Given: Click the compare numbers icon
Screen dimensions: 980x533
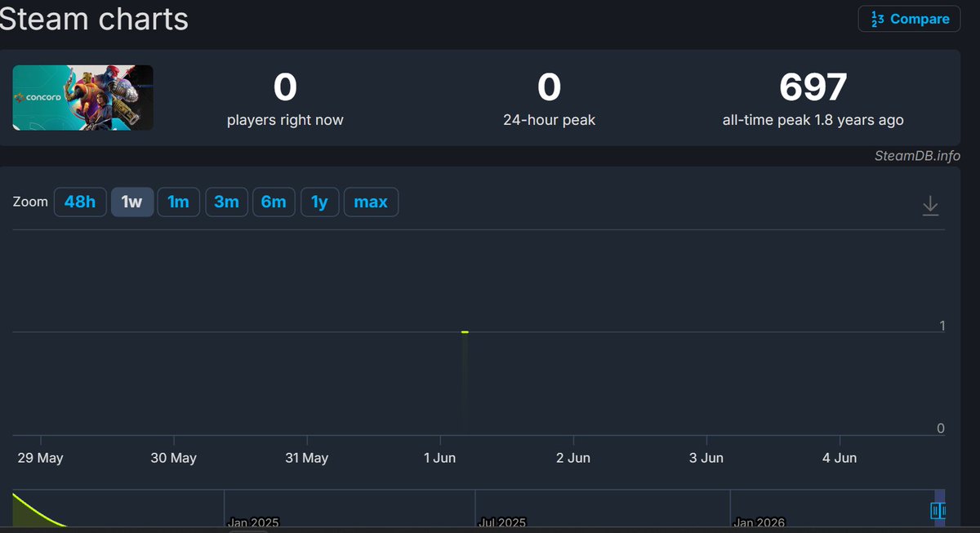Looking at the screenshot, I should 877,19.
